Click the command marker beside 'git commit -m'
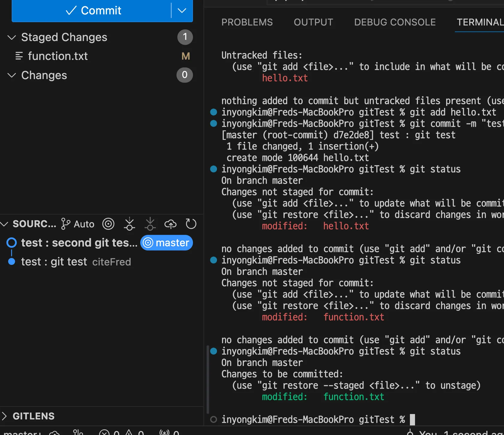Viewport: 504px width, 435px height. pyautogui.click(x=214, y=123)
